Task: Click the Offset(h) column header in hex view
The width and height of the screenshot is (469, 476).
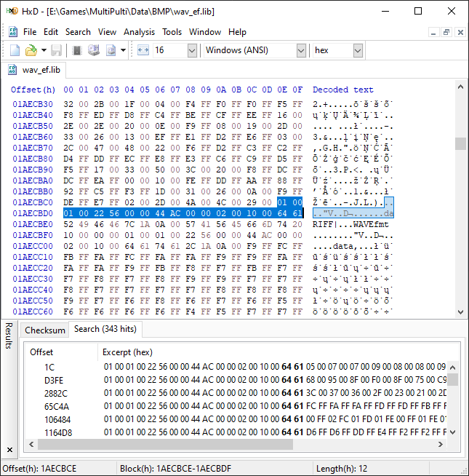Action: click(x=33, y=90)
